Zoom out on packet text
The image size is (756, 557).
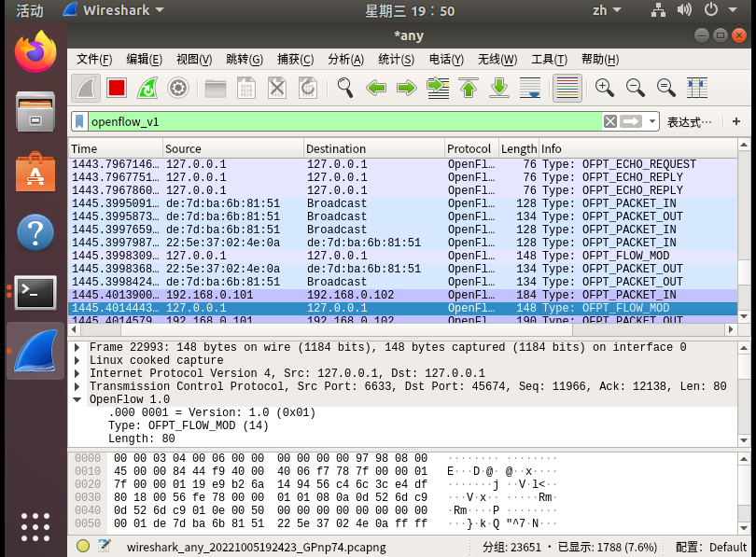636,89
